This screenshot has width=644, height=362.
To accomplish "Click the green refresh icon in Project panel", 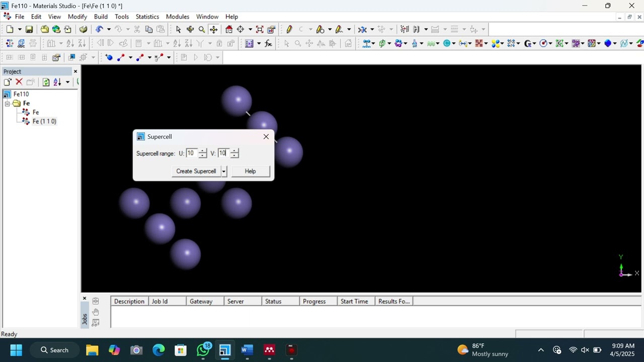I will [46, 82].
